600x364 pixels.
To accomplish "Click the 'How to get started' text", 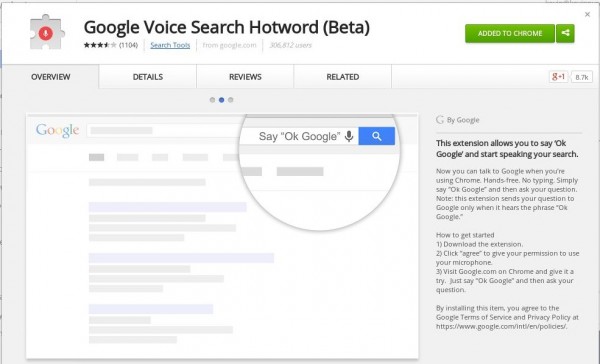I will (x=465, y=235).
